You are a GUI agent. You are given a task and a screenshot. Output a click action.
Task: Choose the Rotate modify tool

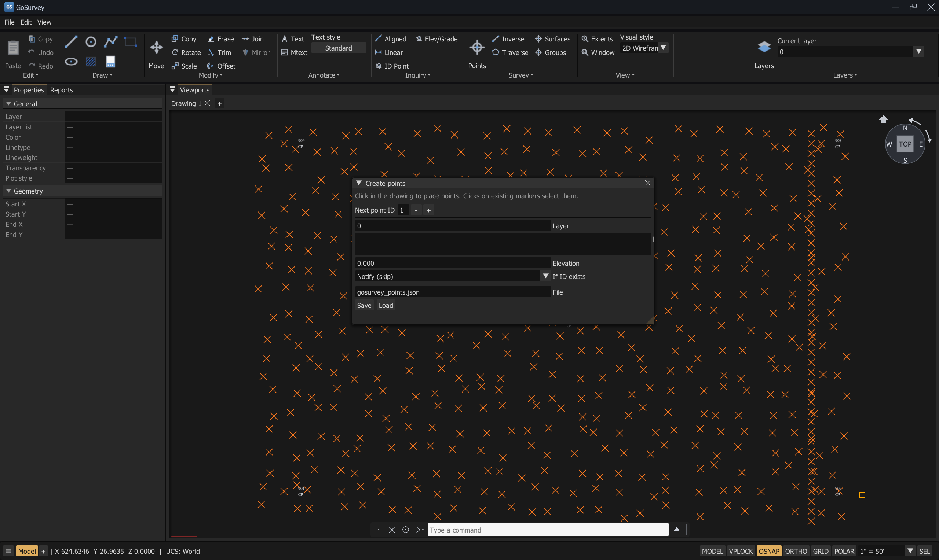pyautogui.click(x=187, y=52)
